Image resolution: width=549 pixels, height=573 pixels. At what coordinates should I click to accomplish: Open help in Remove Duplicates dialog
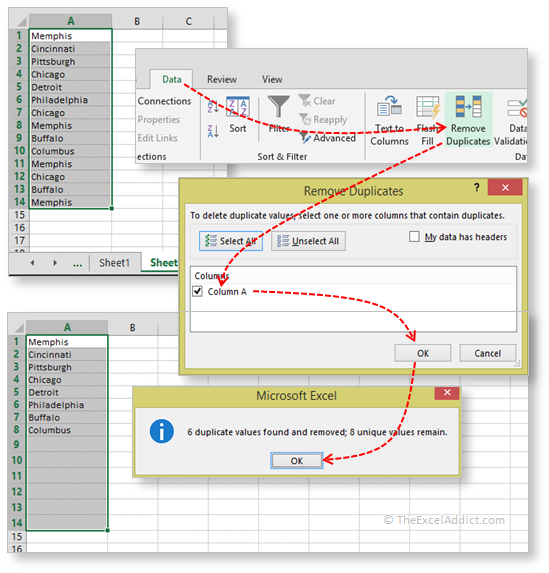[x=477, y=187]
